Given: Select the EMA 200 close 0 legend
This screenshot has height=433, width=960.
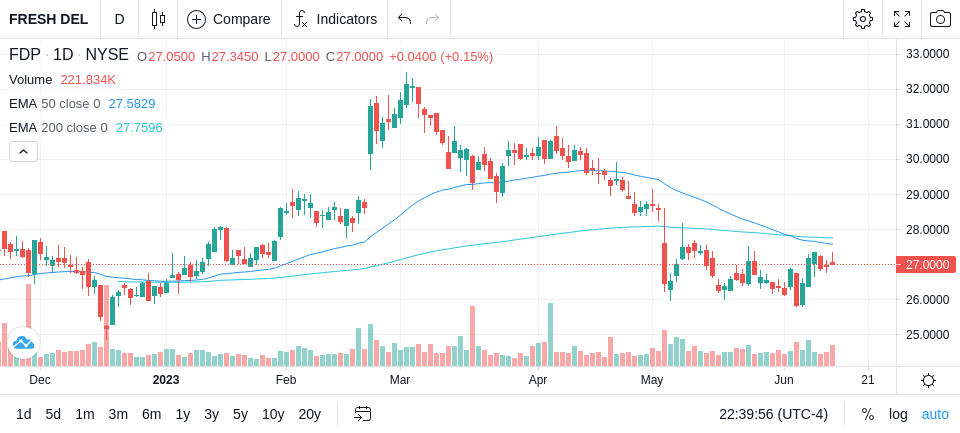Looking at the screenshot, I should pos(58,127).
